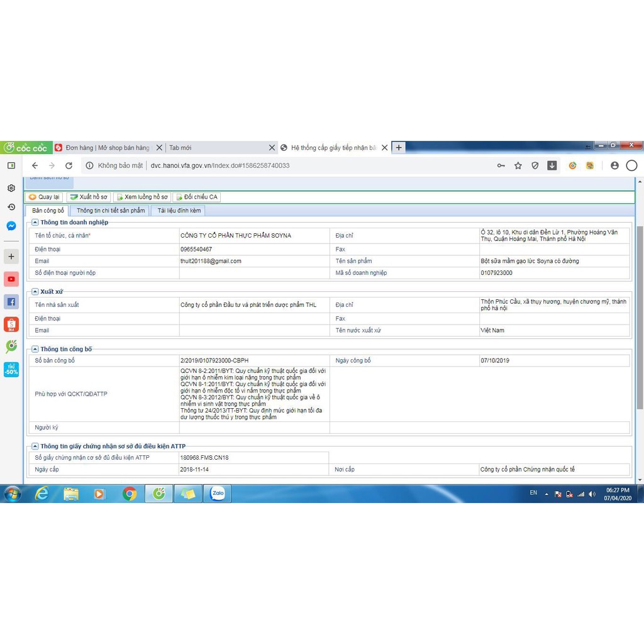This screenshot has height=644, width=644.
Task: Open the Facebook sidebar shortcut
Action: [x=11, y=302]
